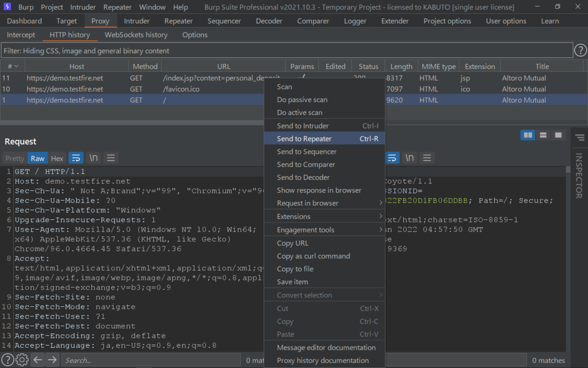Image resolution: width=588 pixels, height=368 pixels.
Task: Open Proxy history documentation entry
Action: tap(324, 360)
